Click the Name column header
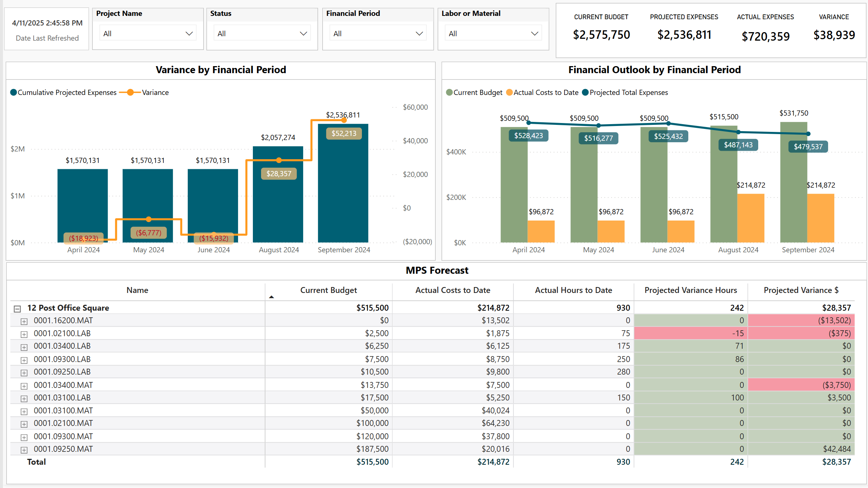This screenshot has height=488, width=868. point(137,290)
